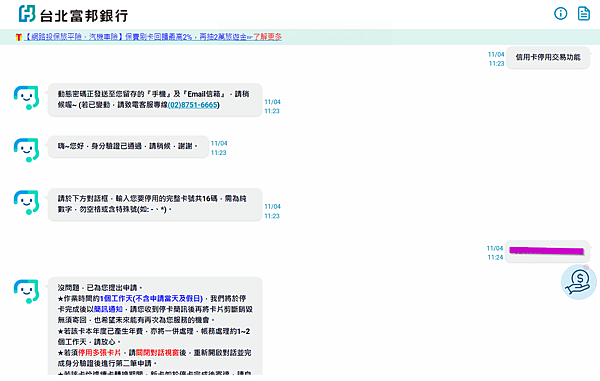This screenshot has width=600, height=381.
Task: Click the red text 停用多張卡片
Action: tap(99, 353)
